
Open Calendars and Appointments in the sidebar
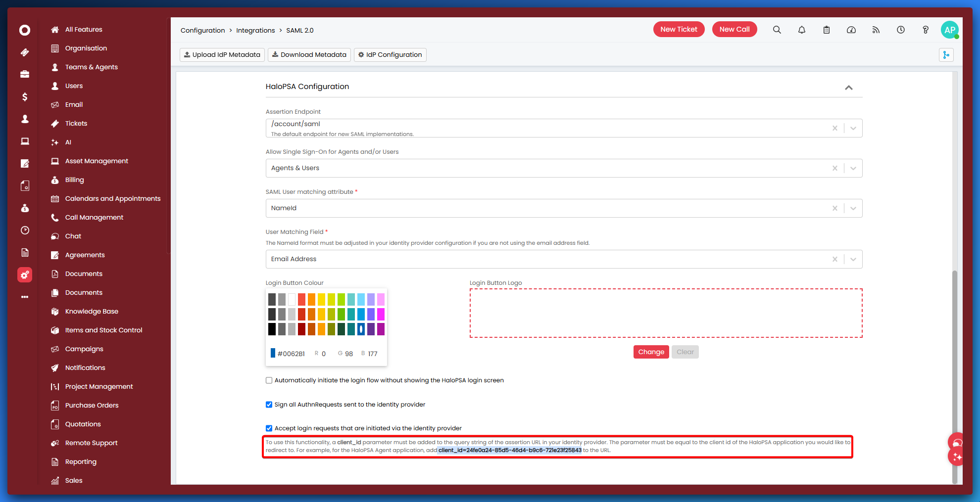(113, 199)
